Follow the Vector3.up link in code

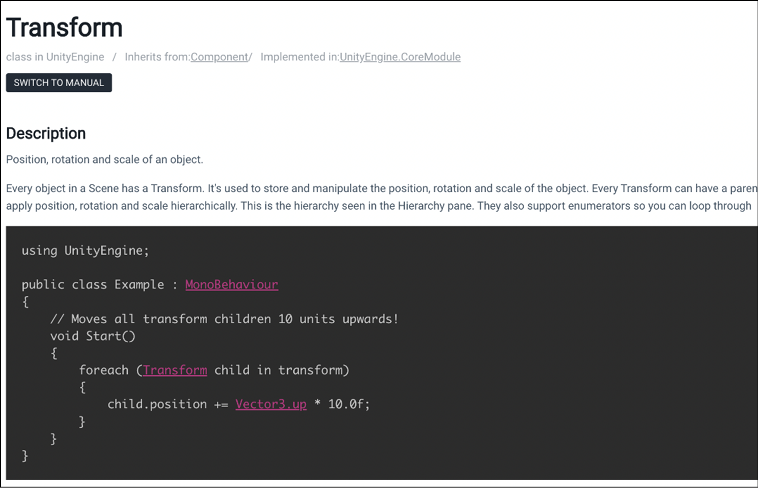(x=271, y=404)
